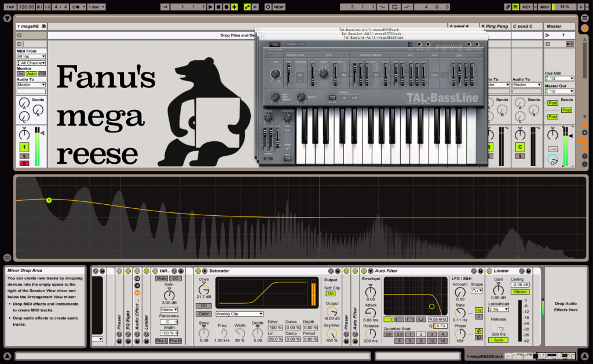
Task: Toggle Saturator Soft Clip On button
Action: (x=331, y=293)
